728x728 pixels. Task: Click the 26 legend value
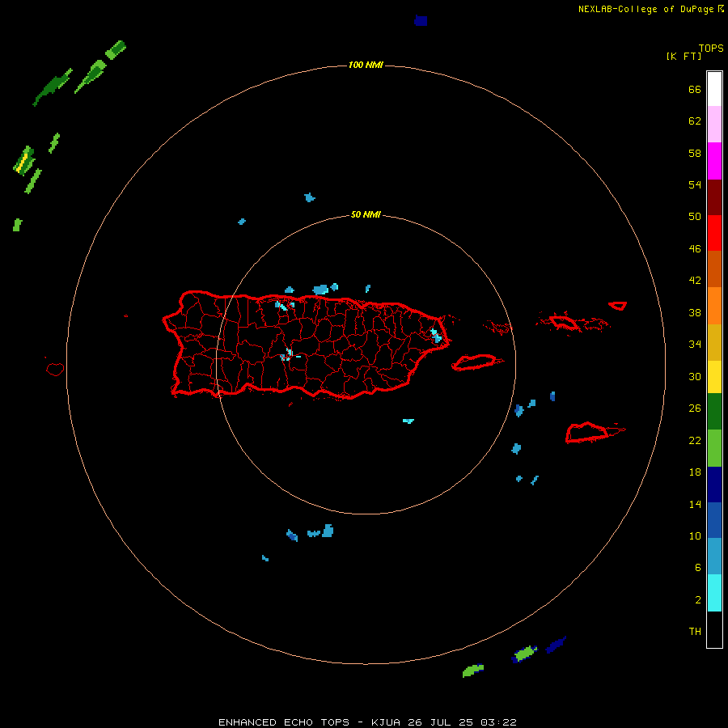695,408
